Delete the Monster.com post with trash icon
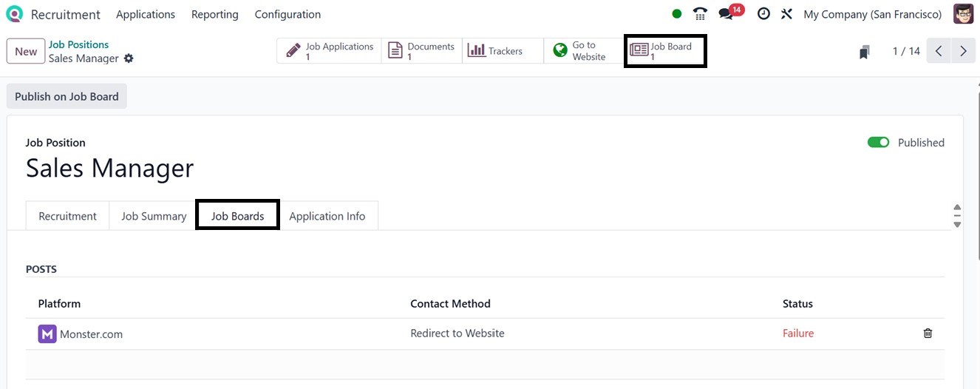Screen dimensions: 980x389 pyautogui.click(x=928, y=334)
